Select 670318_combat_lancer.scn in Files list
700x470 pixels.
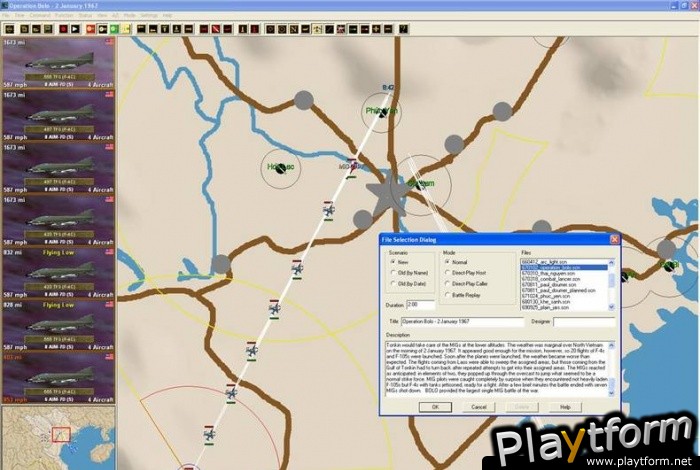[x=564, y=279]
